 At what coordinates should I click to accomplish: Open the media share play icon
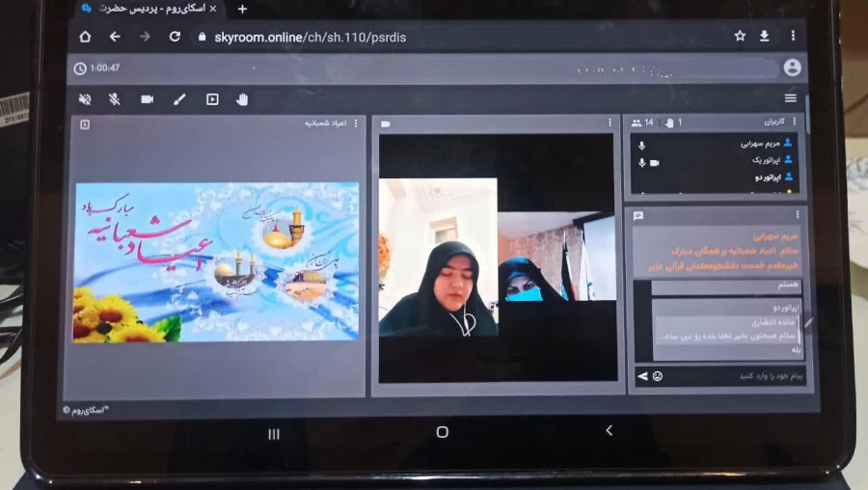pos(212,99)
